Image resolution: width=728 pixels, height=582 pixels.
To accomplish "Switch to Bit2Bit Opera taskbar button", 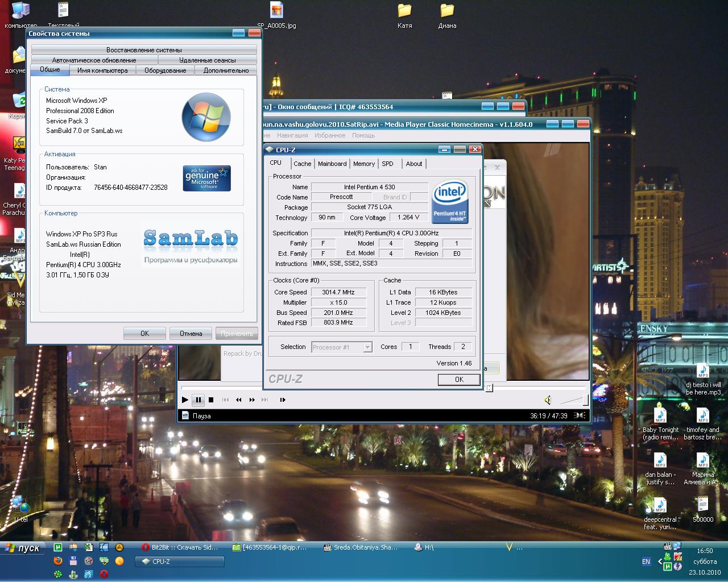I will pos(180,547).
